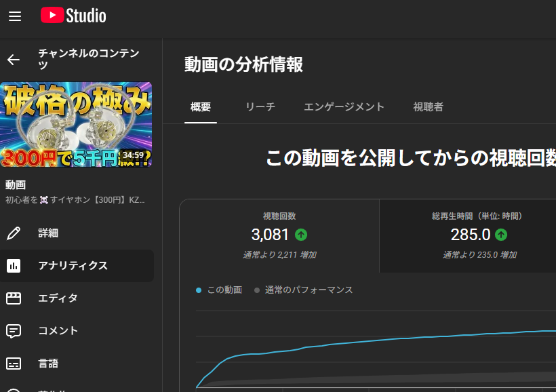Click the green increase arrow next to 285.0

click(x=500, y=235)
